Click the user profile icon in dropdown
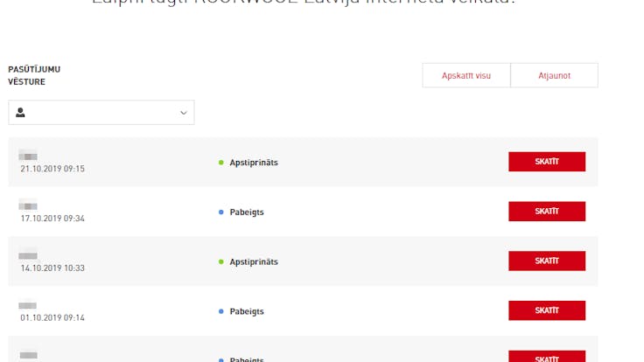This screenshot has width=644, height=362. click(x=20, y=113)
